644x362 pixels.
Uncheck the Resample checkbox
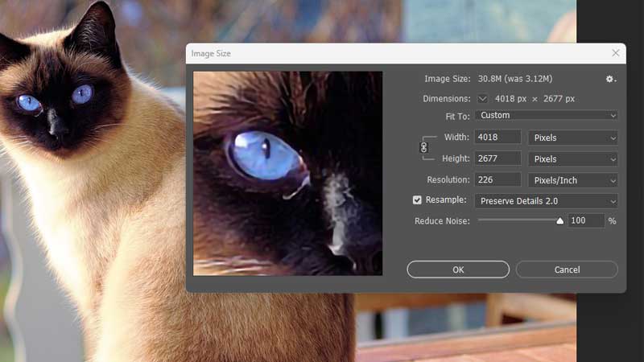417,200
